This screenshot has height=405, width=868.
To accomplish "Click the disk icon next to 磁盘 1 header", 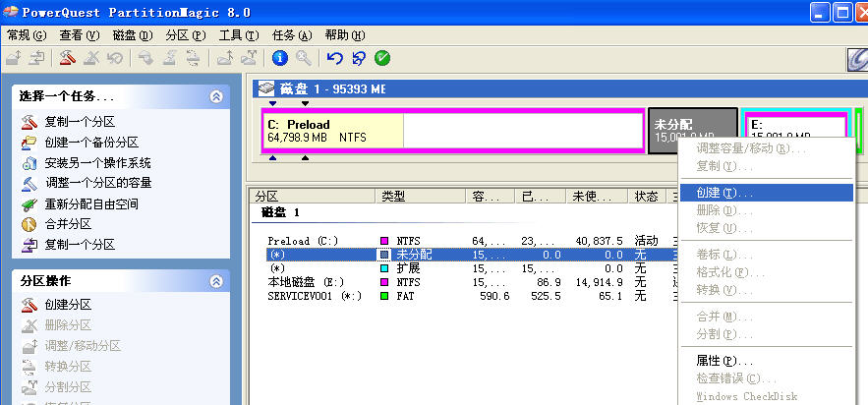I will [266, 88].
